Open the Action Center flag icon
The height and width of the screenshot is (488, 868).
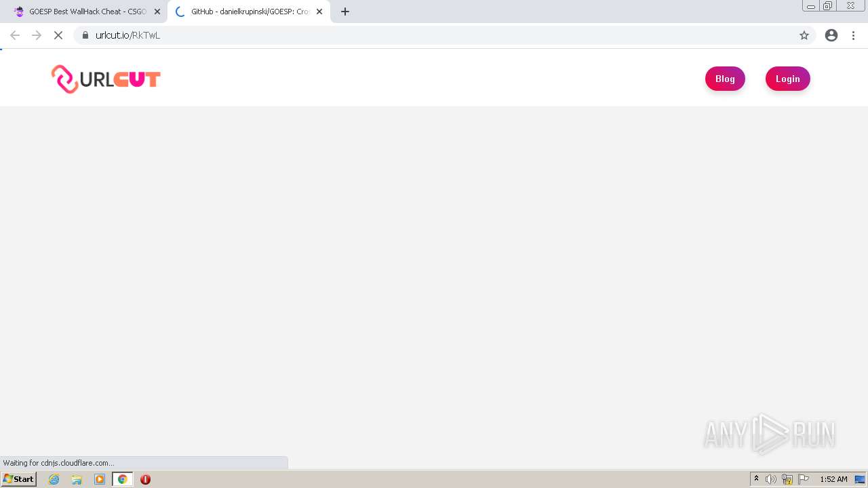tap(804, 479)
